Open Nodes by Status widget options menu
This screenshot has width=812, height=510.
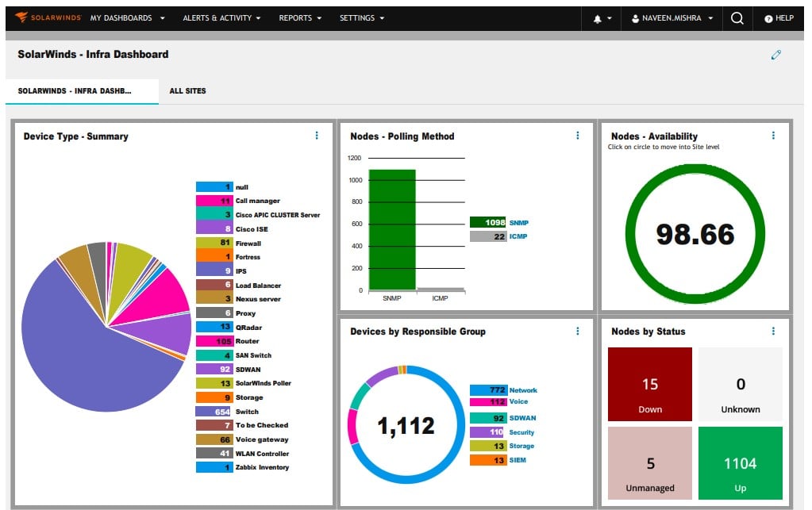pos(773,331)
